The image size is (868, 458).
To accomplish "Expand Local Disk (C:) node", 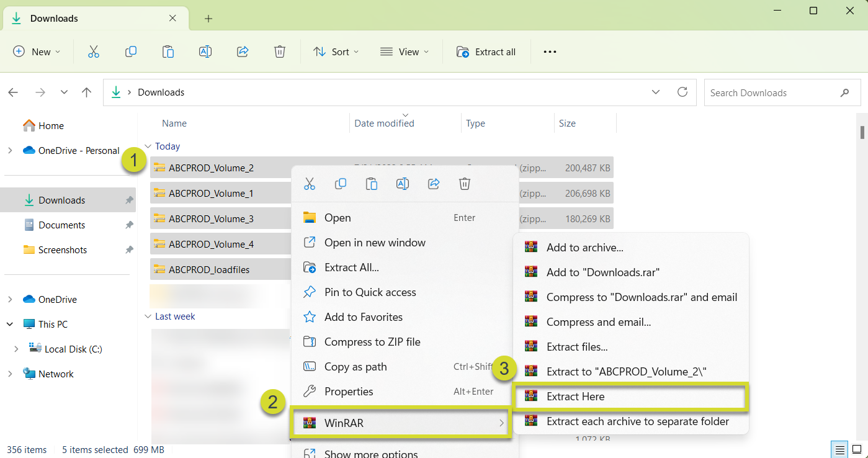I will pos(16,349).
